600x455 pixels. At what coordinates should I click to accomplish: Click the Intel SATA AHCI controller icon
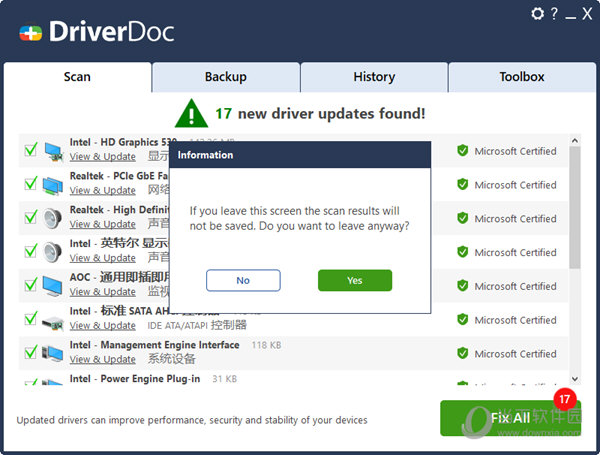coord(53,323)
